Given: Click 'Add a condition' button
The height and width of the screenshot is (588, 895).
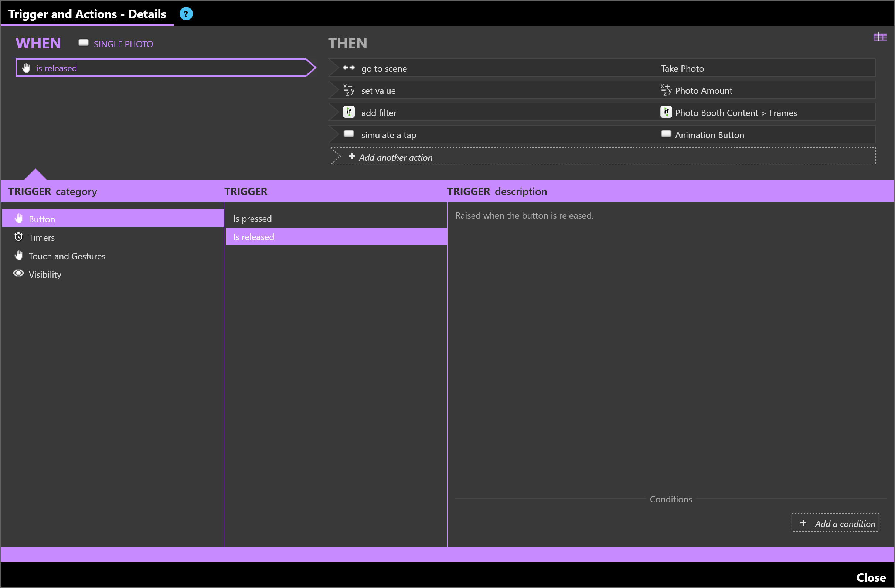Looking at the screenshot, I should (x=835, y=523).
